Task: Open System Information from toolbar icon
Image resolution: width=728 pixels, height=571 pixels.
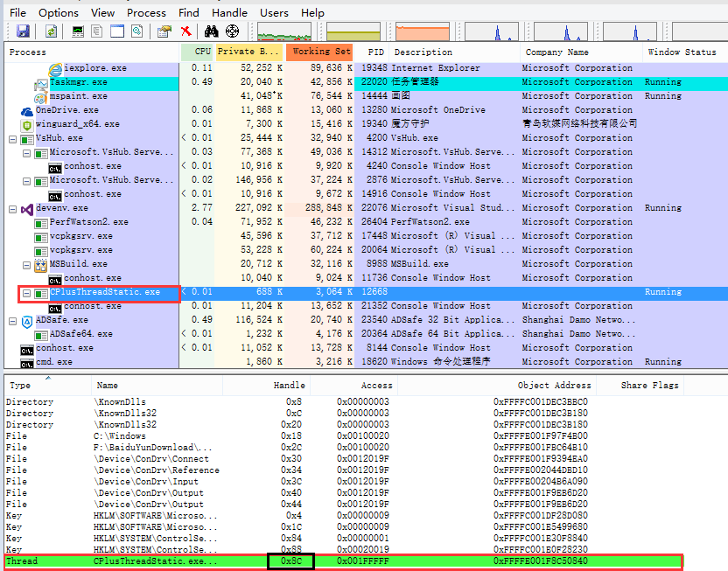Action: point(78,31)
